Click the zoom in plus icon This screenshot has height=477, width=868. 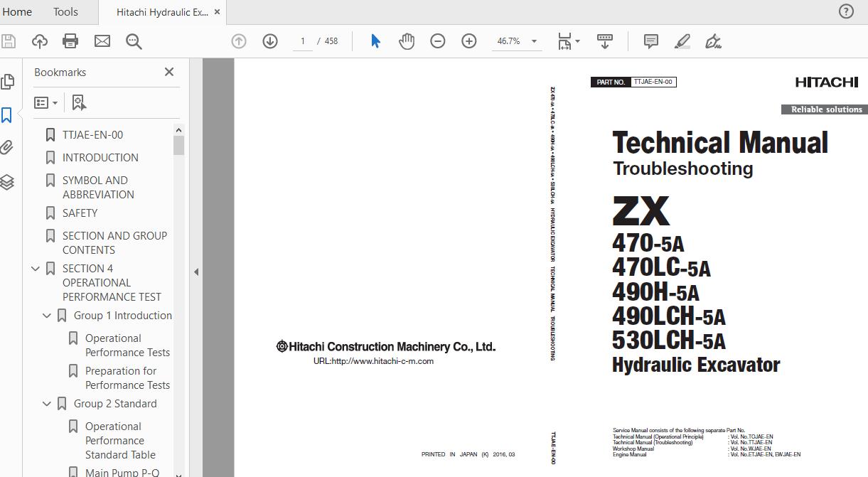tap(469, 41)
